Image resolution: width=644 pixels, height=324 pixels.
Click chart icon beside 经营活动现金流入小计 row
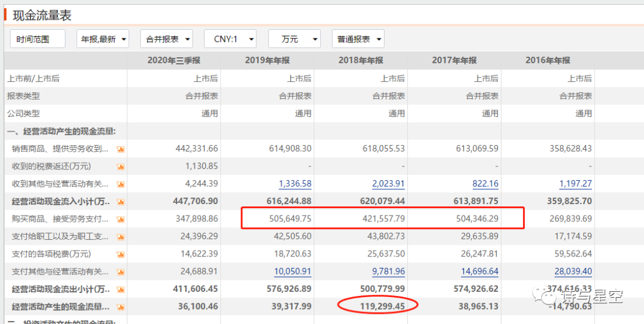pyautogui.click(x=120, y=202)
